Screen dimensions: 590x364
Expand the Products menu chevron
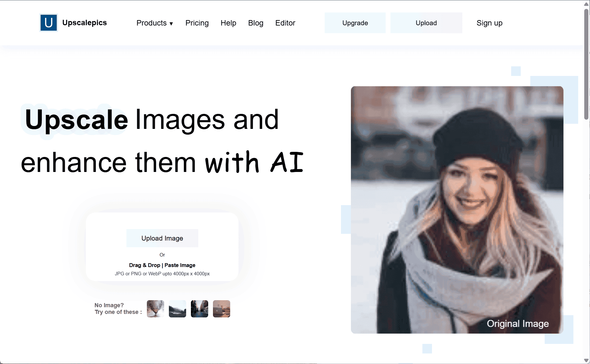pos(171,24)
